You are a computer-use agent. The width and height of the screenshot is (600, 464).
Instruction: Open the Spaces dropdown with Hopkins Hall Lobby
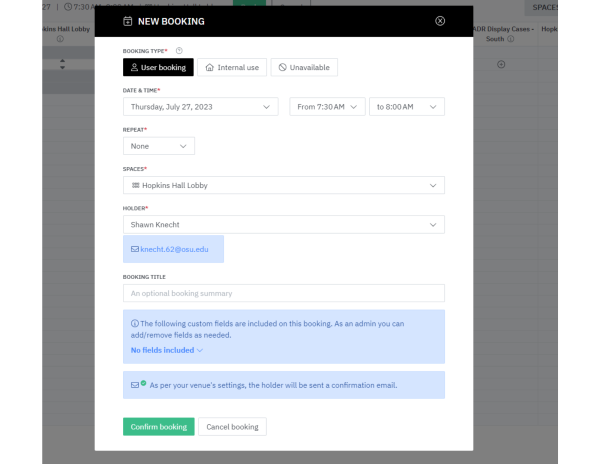point(284,185)
